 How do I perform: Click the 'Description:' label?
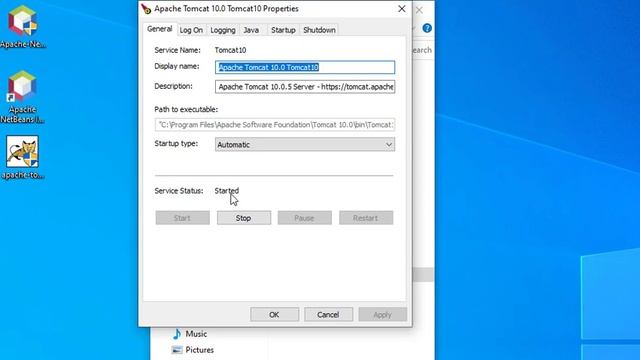[173, 86]
